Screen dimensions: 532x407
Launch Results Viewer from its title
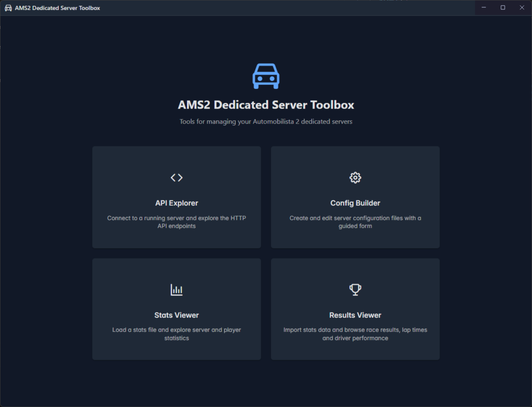click(x=355, y=315)
